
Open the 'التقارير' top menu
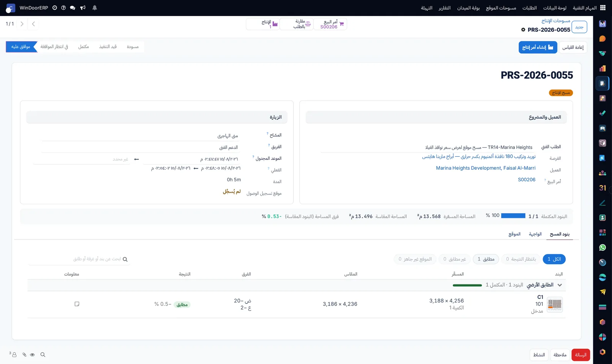click(x=444, y=8)
